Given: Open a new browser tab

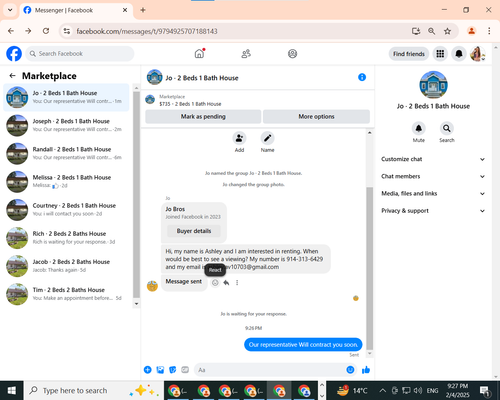Looking at the screenshot, I should tap(143, 10).
